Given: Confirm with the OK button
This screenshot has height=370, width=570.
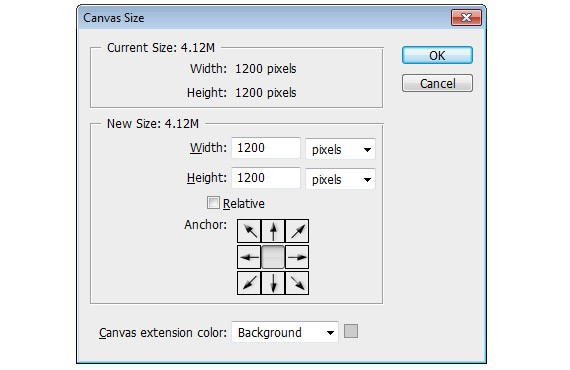Looking at the screenshot, I should pyautogui.click(x=437, y=55).
